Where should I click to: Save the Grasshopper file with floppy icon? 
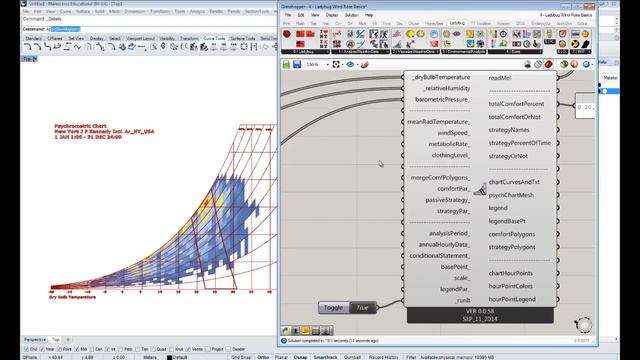pyautogui.click(x=297, y=64)
